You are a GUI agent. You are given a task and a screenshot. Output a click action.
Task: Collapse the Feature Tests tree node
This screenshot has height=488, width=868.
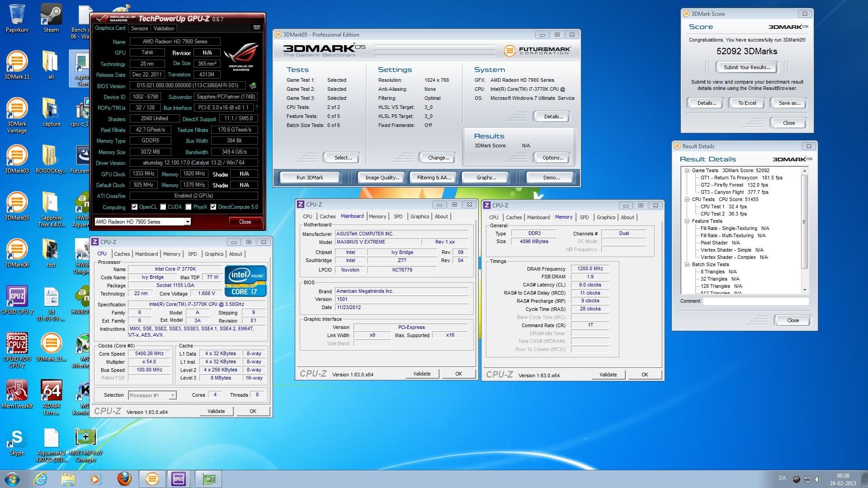point(687,221)
